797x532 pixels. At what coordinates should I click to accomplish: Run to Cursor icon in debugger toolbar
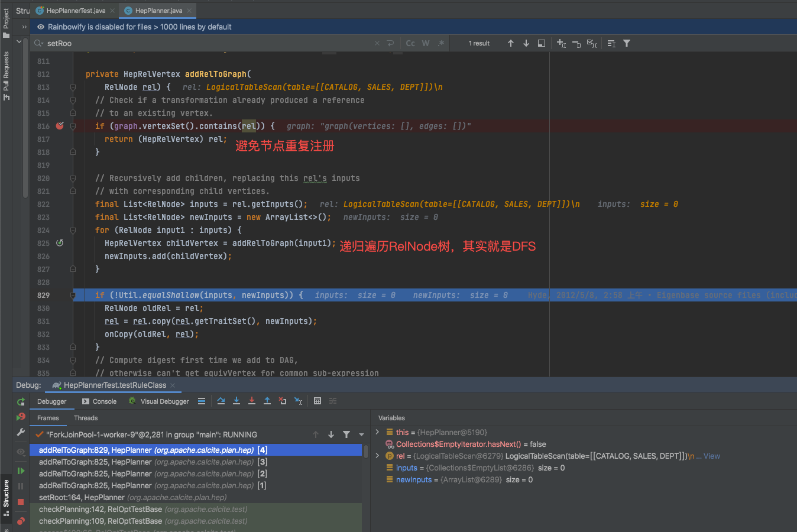(298, 401)
